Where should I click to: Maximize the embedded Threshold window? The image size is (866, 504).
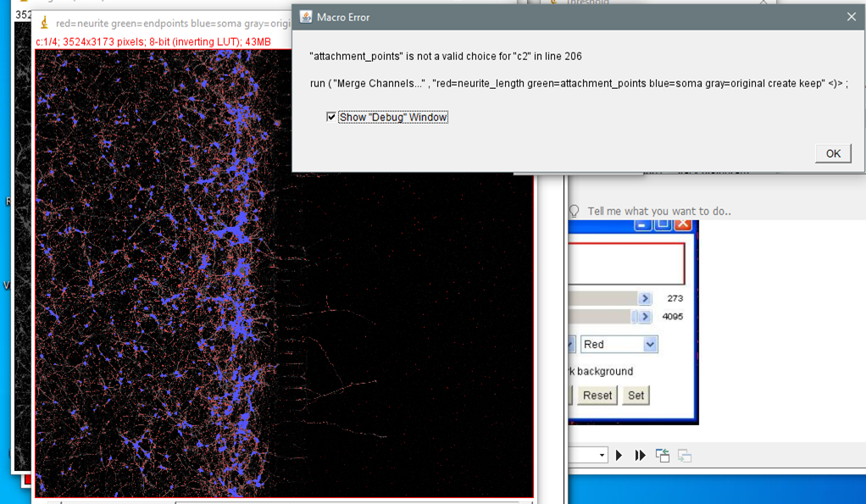[x=663, y=225]
